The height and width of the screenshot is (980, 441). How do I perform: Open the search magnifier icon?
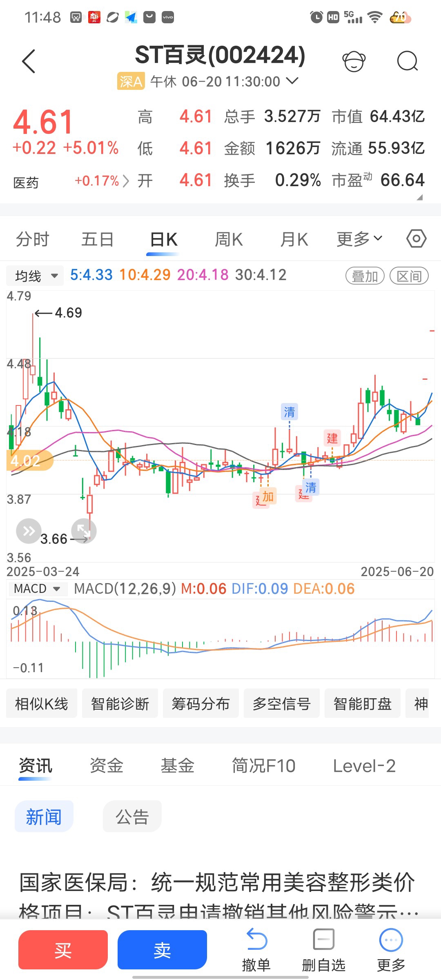click(x=408, y=61)
